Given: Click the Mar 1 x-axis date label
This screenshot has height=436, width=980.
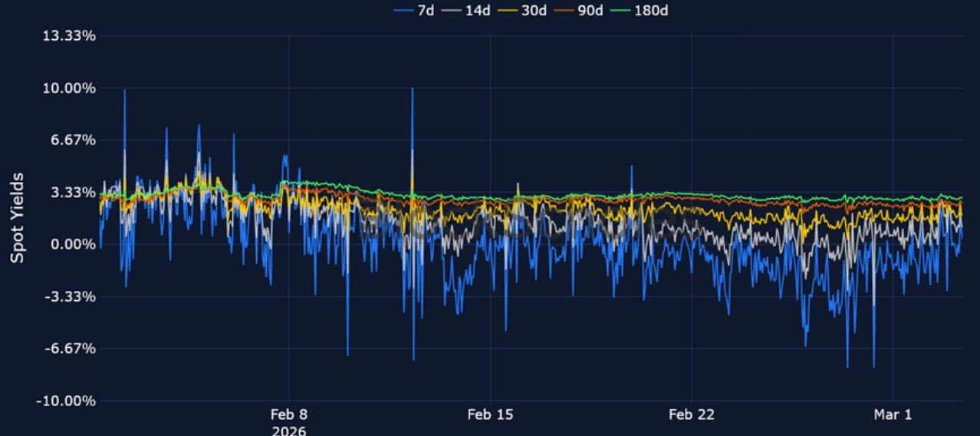Looking at the screenshot, I should point(893,415).
